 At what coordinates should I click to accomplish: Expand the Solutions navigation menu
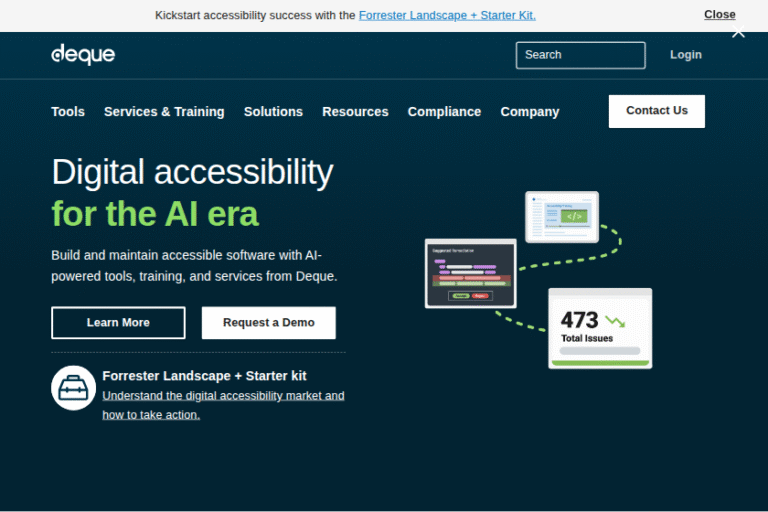click(x=273, y=112)
